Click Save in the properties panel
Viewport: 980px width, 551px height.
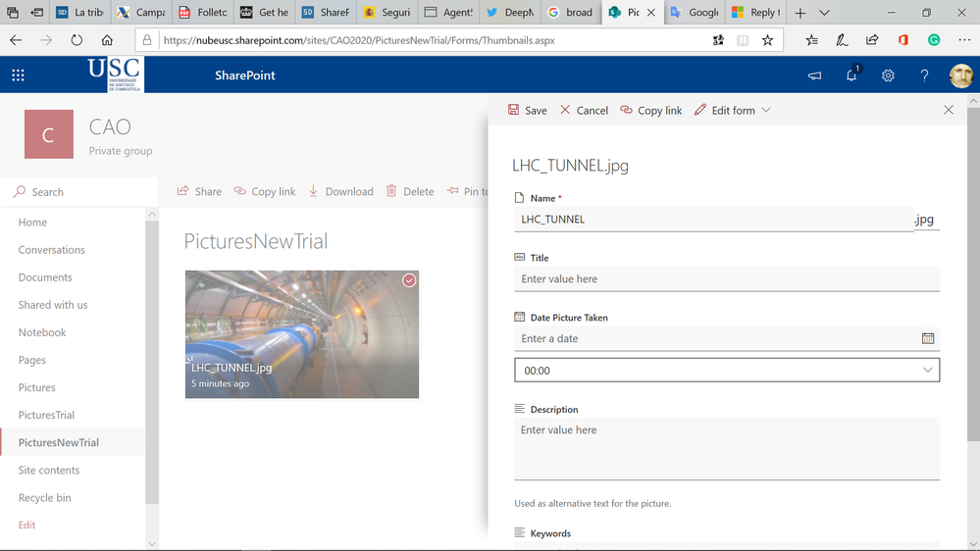[528, 110]
